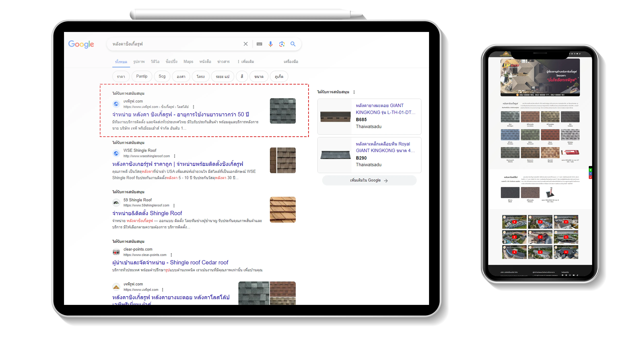Play the first YouTube video on the phone
This screenshot has width=644, height=338.
click(x=514, y=222)
